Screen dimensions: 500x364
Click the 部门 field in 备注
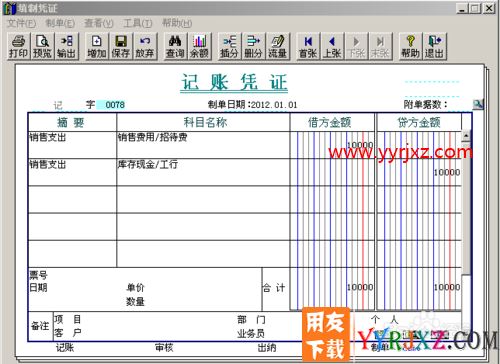coord(251,320)
